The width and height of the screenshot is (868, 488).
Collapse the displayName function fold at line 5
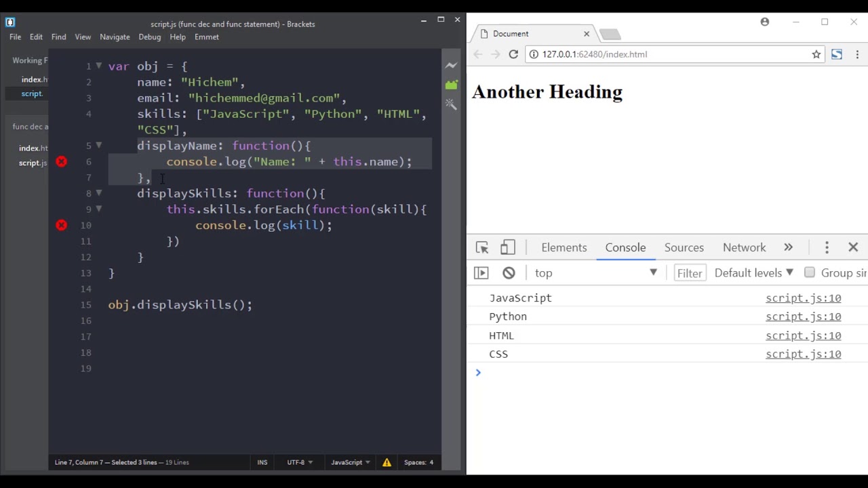tap(98, 145)
